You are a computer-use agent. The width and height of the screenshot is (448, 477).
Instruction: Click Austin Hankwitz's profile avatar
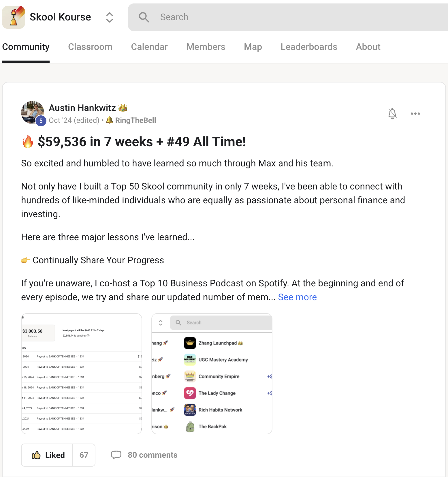[x=33, y=113]
